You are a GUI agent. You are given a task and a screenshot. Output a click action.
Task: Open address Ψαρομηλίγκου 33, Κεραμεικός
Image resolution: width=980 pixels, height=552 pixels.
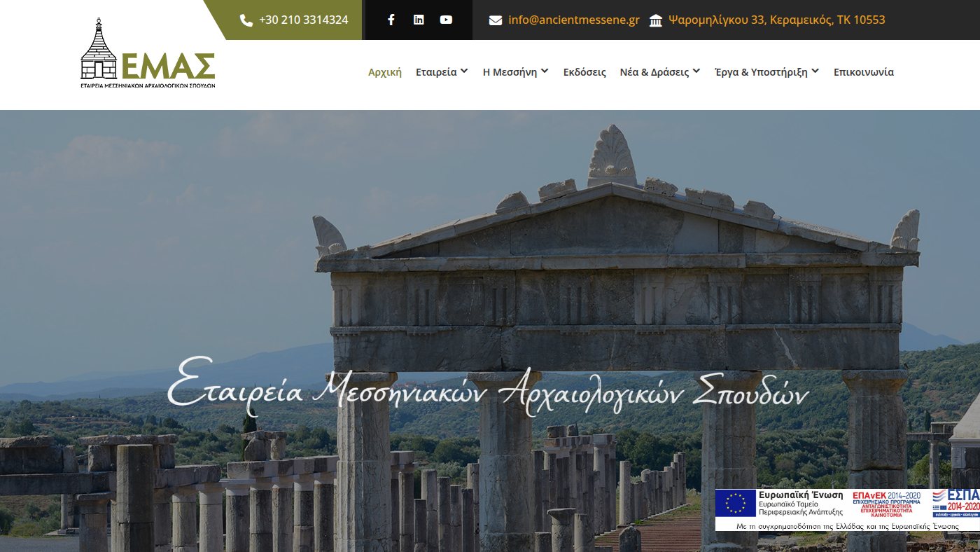click(x=777, y=20)
